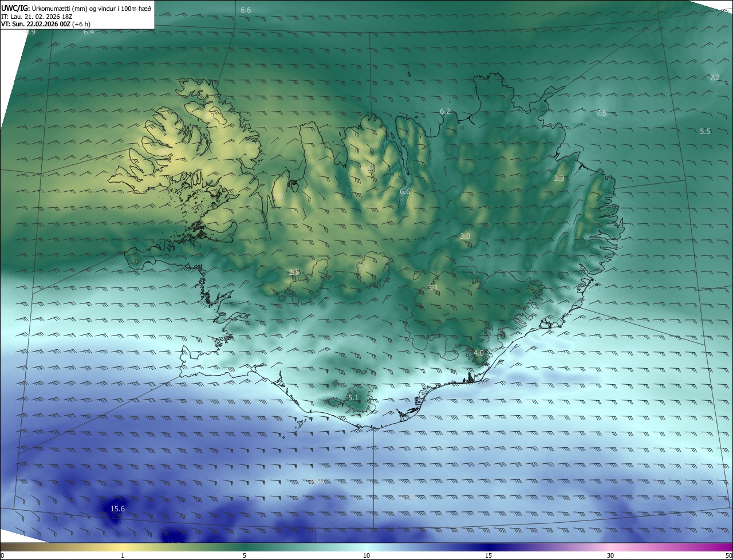Click the 6.2 value label on the map
Image resolution: width=733 pixels, height=560 pixels.
pos(445,111)
